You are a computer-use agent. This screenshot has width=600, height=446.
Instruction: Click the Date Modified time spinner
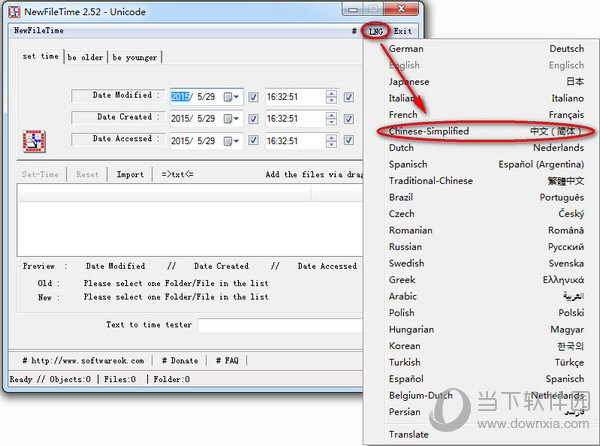pyautogui.click(x=331, y=97)
